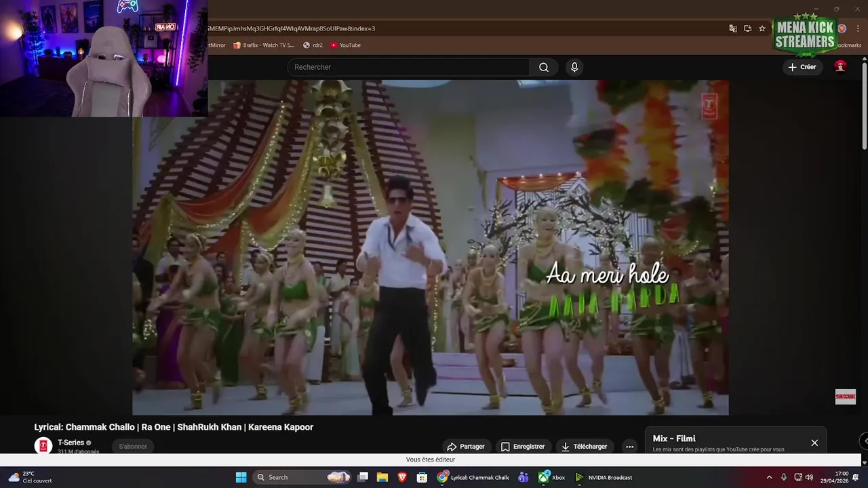This screenshot has height=488, width=868.
Task: Open the network settings tray icon
Action: point(798,477)
